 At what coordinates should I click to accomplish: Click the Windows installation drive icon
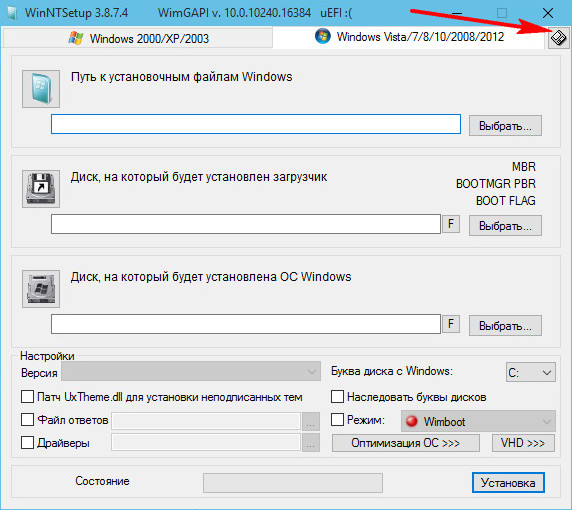41,289
